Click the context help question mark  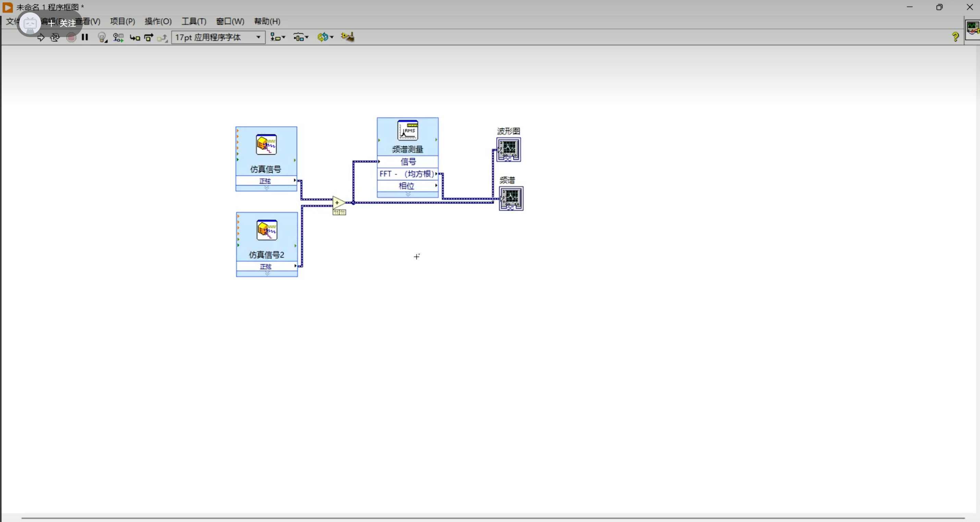click(955, 37)
